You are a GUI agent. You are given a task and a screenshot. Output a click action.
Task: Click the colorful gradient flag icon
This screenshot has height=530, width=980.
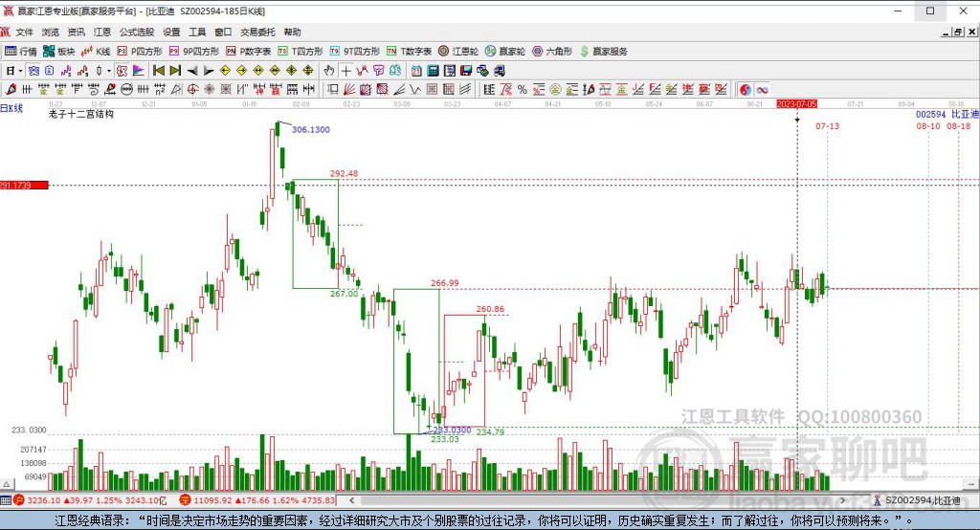(138, 71)
